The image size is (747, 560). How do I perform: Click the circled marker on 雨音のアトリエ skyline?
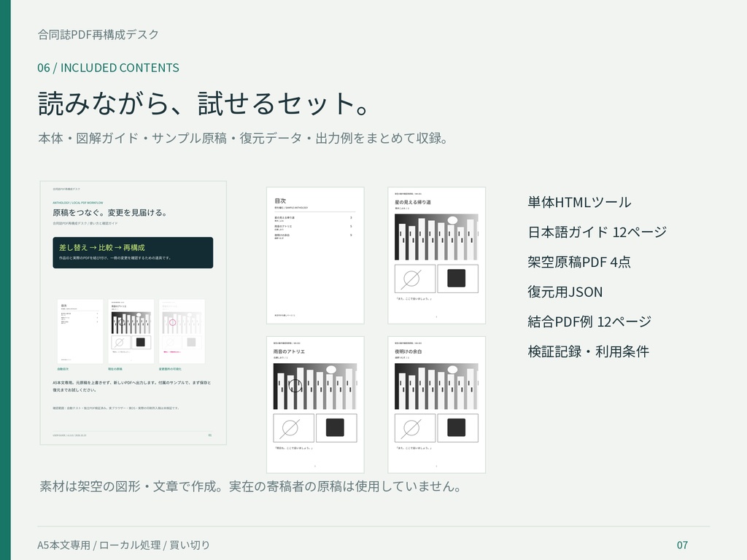click(x=295, y=385)
